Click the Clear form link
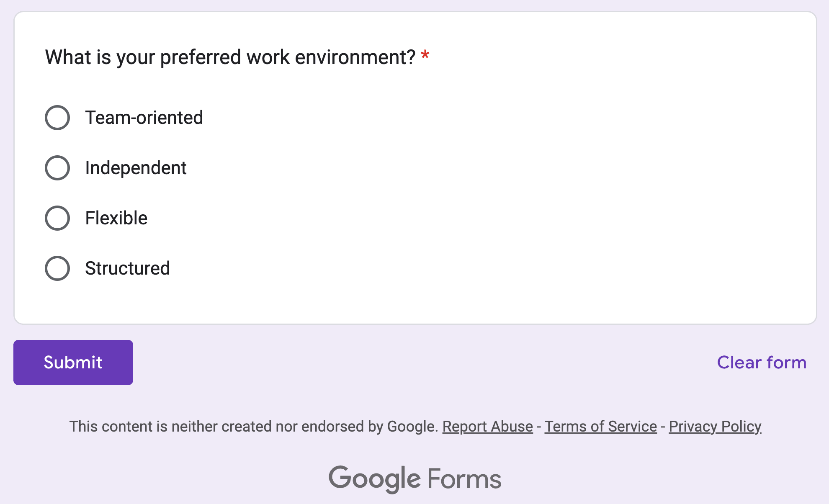829x504 pixels. tap(761, 362)
